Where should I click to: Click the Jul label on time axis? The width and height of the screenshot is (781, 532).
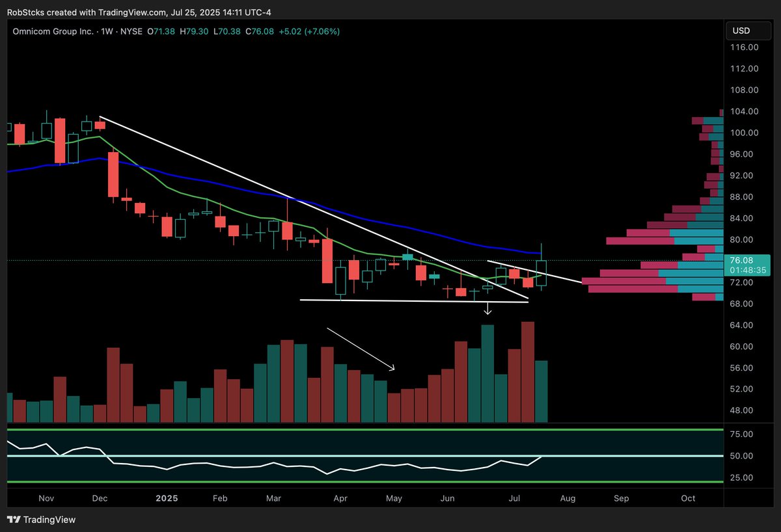(x=514, y=499)
